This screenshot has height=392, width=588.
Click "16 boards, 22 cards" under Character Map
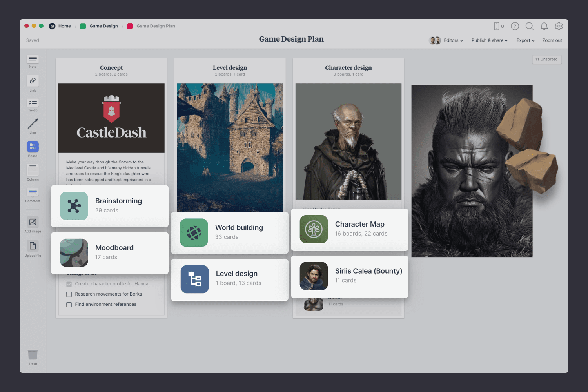click(x=361, y=234)
